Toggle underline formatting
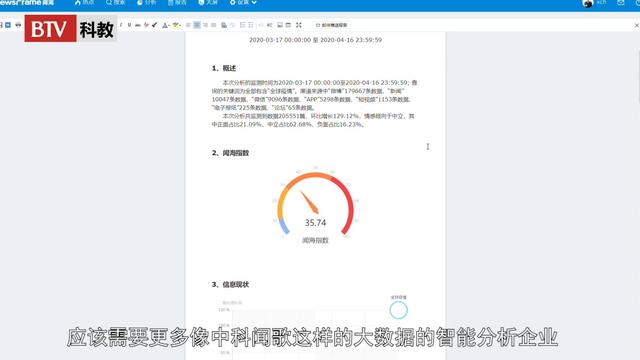This screenshot has height=360, width=640. pyautogui.click(x=129, y=25)
